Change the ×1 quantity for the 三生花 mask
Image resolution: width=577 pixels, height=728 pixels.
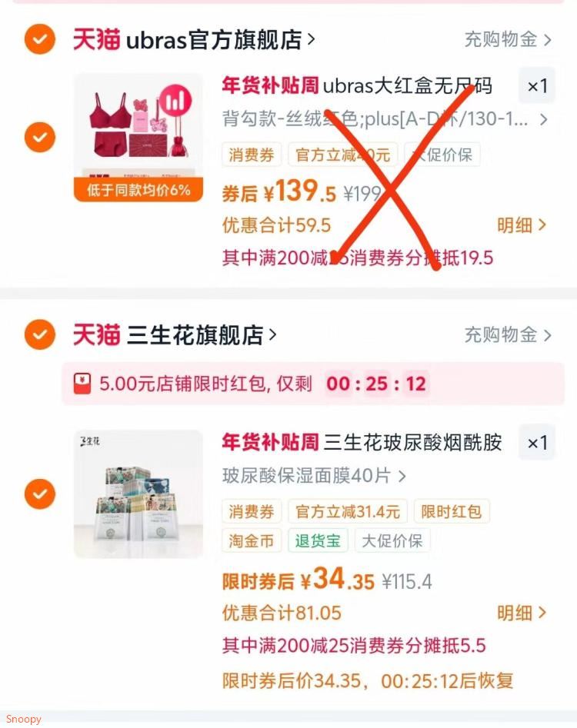coord(536,443)
